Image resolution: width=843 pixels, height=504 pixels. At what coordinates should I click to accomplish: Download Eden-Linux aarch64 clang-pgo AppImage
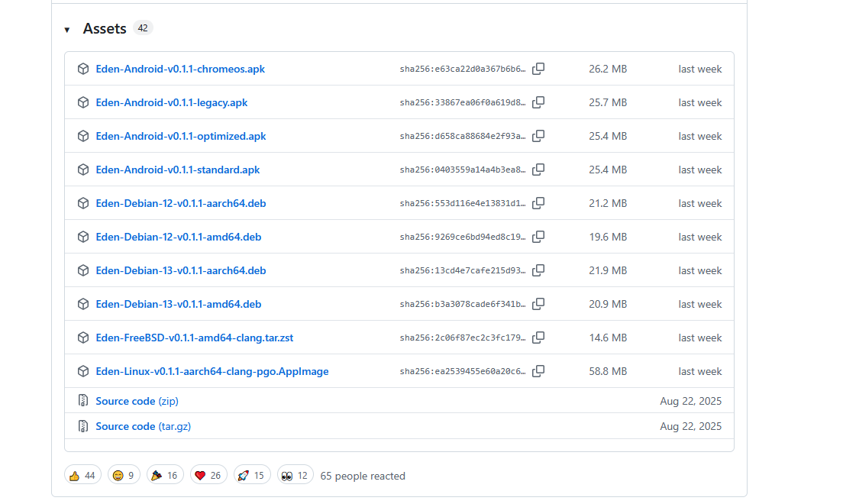(212, 371)
